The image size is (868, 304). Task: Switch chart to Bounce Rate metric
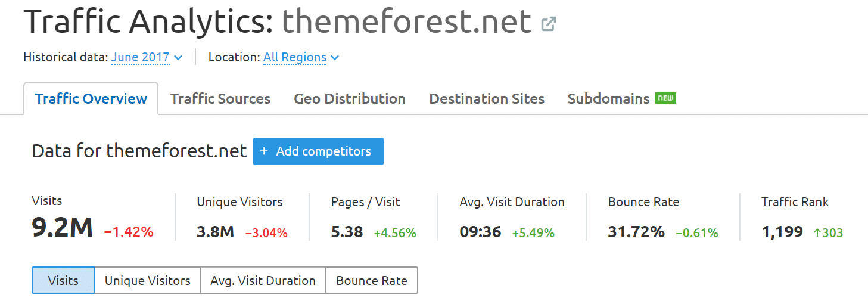[372, 281]
